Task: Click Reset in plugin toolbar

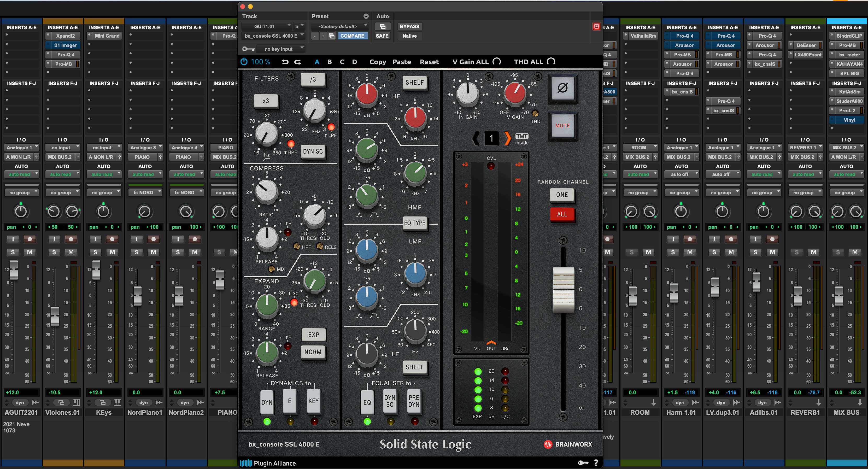Action: [x=429, y=62]
